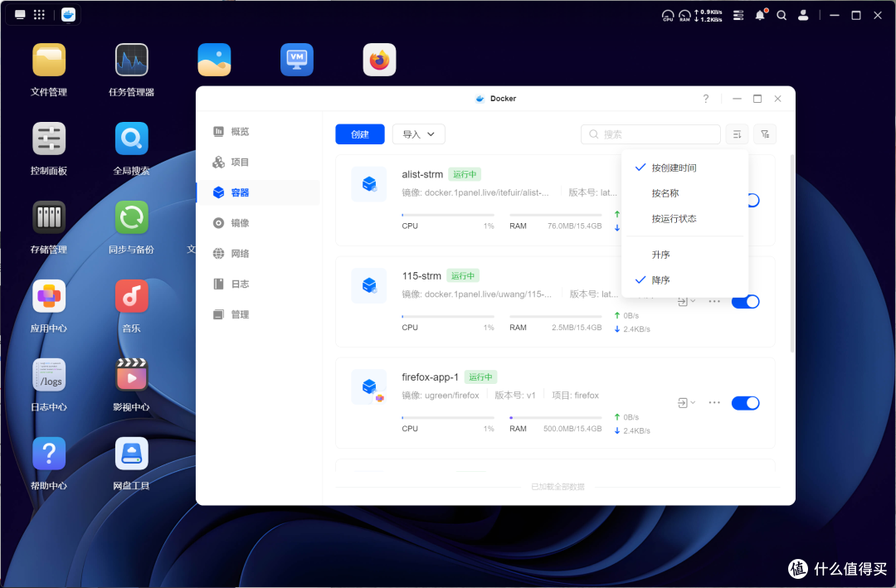Toggle the alist-strm container switch
Viewport: 896px width, 588px height.
753,201
